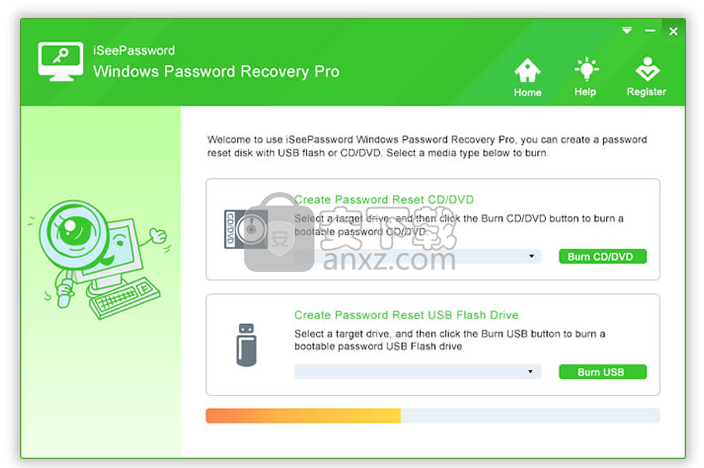Open the title bar triangle menu
This screenshot has width=704, height=468.
click(627, 31)
